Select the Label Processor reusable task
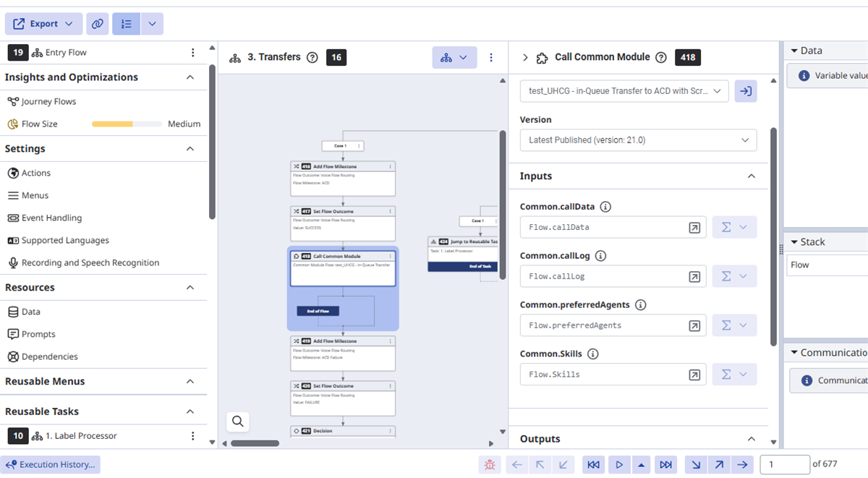The height and width of the screenshot is (478, 868). click(81, 436)
